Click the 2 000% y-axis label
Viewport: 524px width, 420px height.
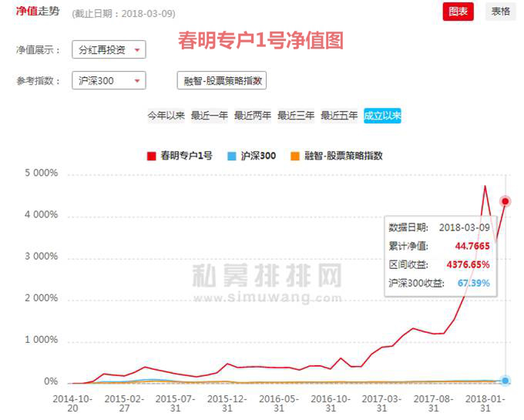(41, 298)
